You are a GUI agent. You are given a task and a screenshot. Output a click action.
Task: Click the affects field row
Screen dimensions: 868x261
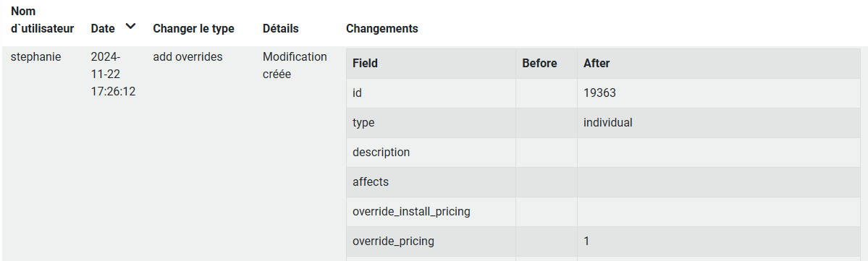(x=603, y=182)
